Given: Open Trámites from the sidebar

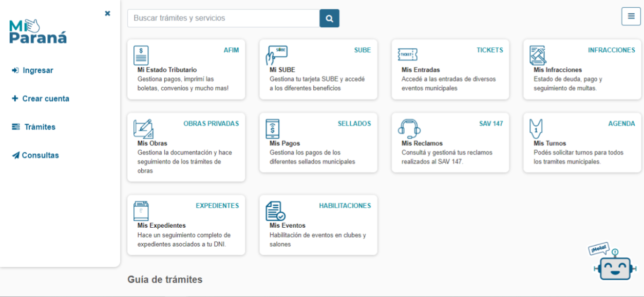Looking at the screenshot, I should point(40,127).
